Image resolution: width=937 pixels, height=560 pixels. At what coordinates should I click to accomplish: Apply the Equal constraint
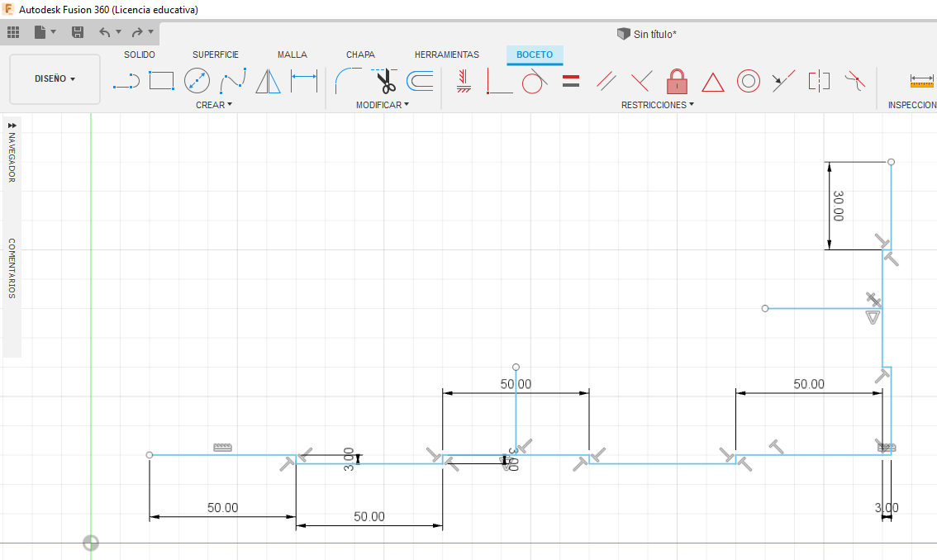[571, 81]
